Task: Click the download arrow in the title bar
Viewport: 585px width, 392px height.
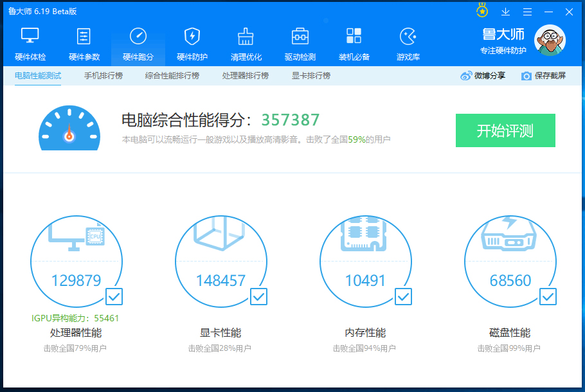Action: click(506, 12)
